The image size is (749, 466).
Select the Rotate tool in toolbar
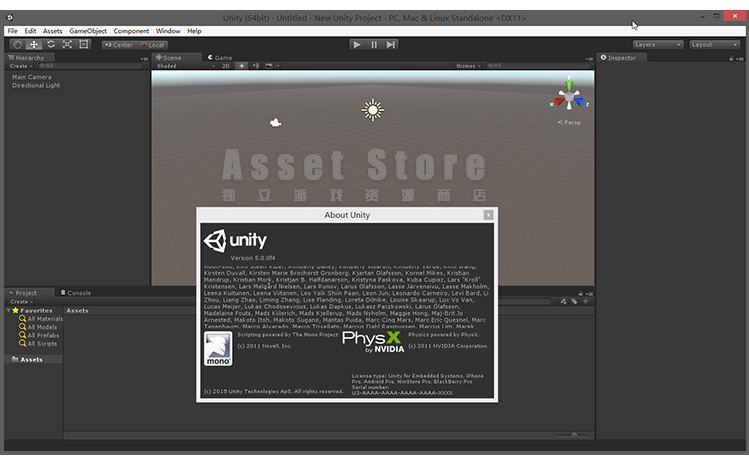51,45
